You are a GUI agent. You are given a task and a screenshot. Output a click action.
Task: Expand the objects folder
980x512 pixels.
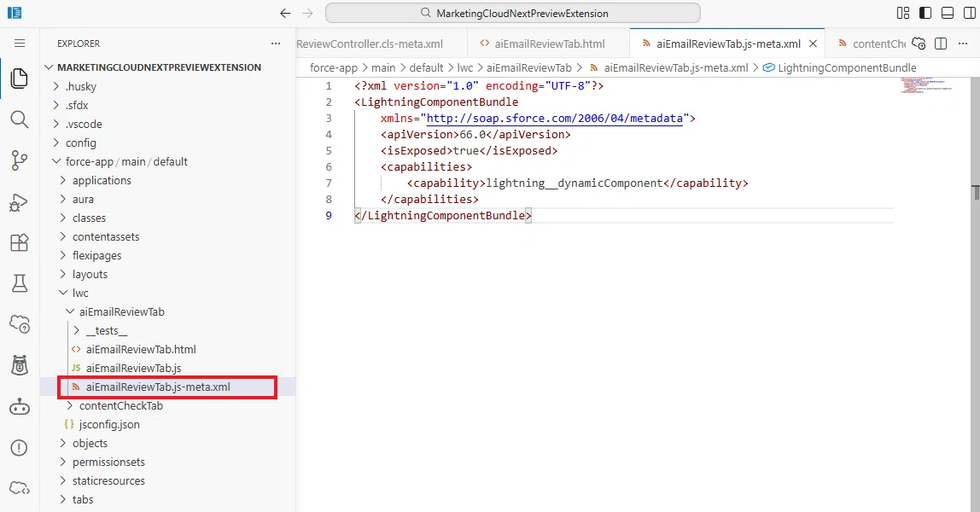(x=167, y=443)
